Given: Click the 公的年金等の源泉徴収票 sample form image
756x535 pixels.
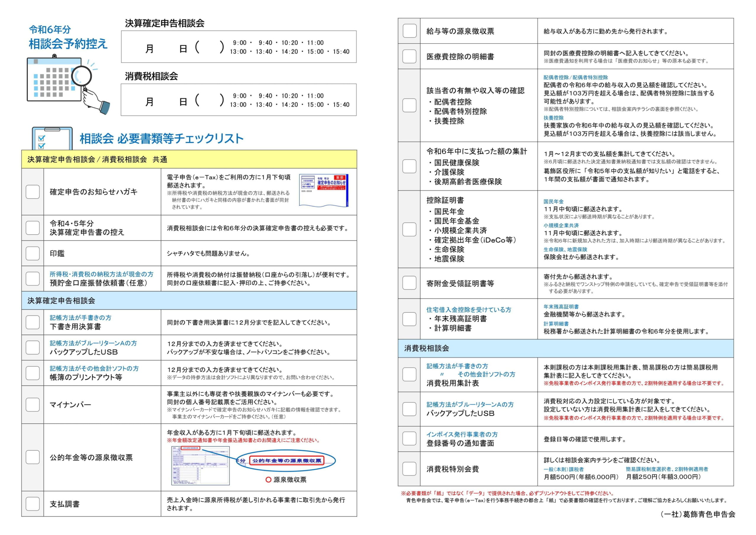Looking at the screenshot, I should 200,466.
